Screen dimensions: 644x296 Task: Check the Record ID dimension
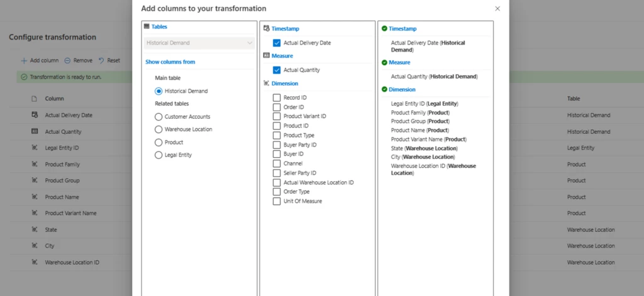[x=277, y=97]
